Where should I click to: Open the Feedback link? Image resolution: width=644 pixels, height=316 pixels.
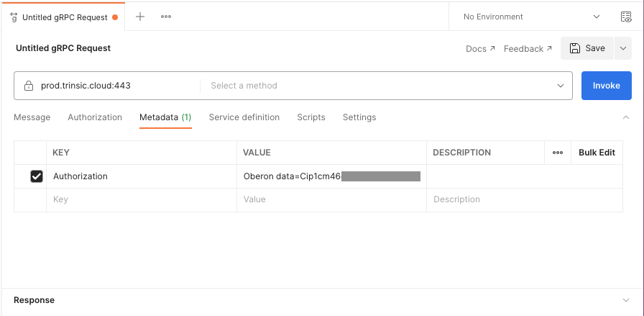tap(528, 48)
